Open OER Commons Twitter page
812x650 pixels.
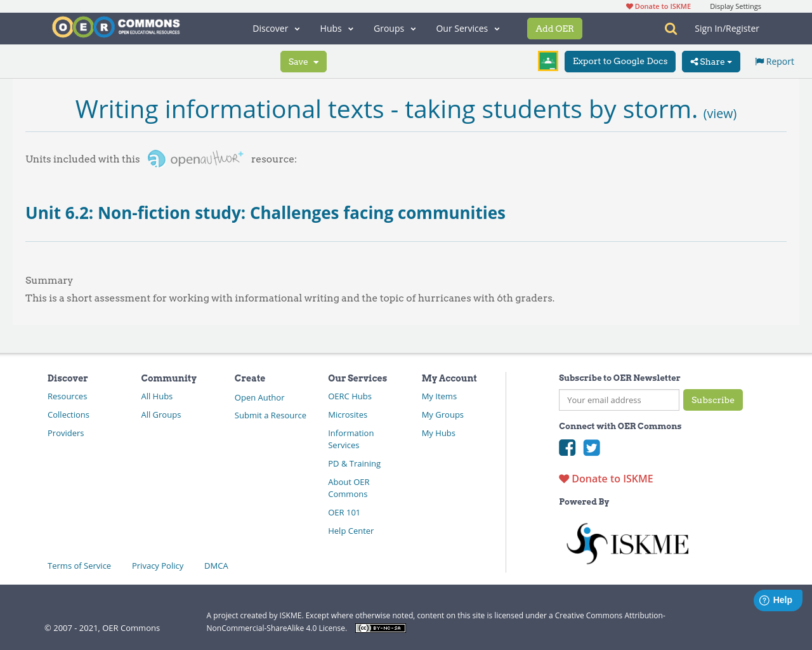(x=591, y=448)
